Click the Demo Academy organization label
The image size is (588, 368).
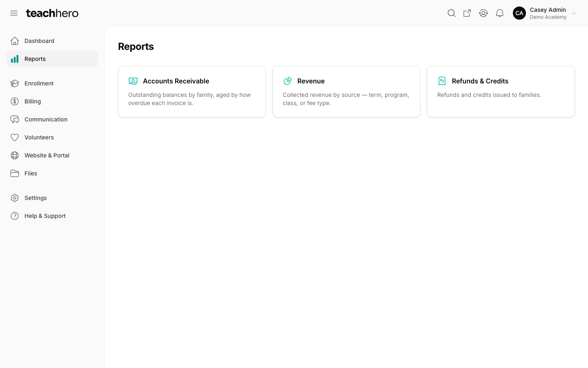coord(548,17)
